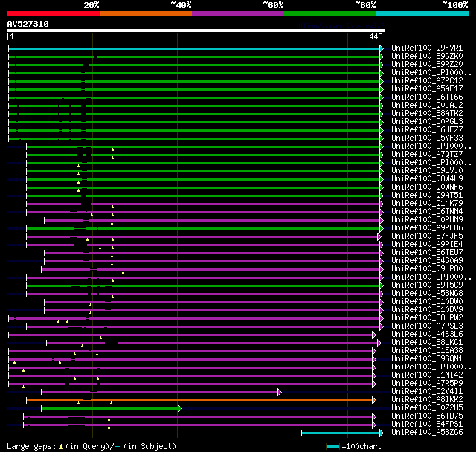Open hit UniRef100_A5AE17

point(427,89)
